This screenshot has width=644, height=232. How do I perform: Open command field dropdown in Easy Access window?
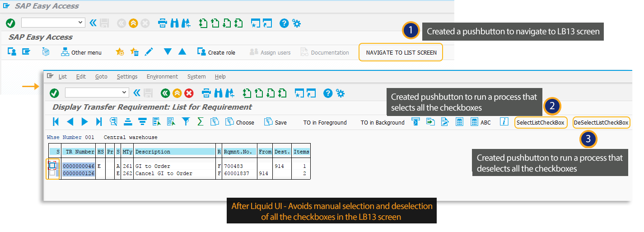tap(80, 22)
